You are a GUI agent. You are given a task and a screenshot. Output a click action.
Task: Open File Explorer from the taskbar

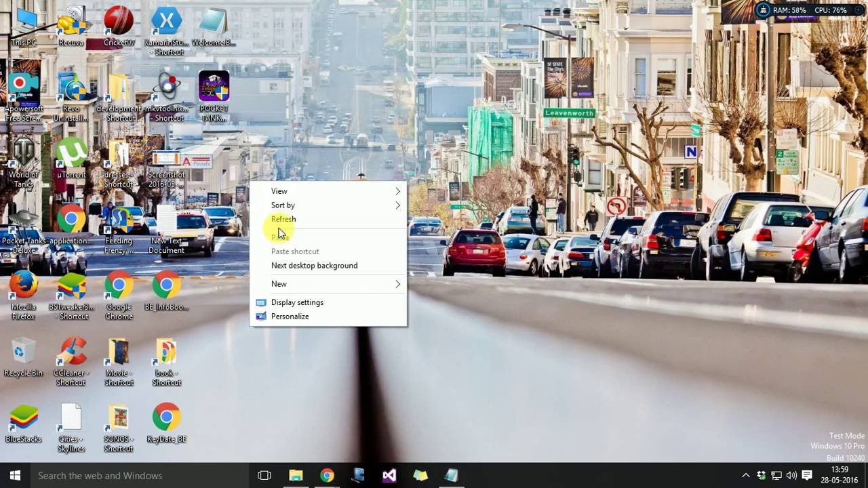click(x=296, y=476)
